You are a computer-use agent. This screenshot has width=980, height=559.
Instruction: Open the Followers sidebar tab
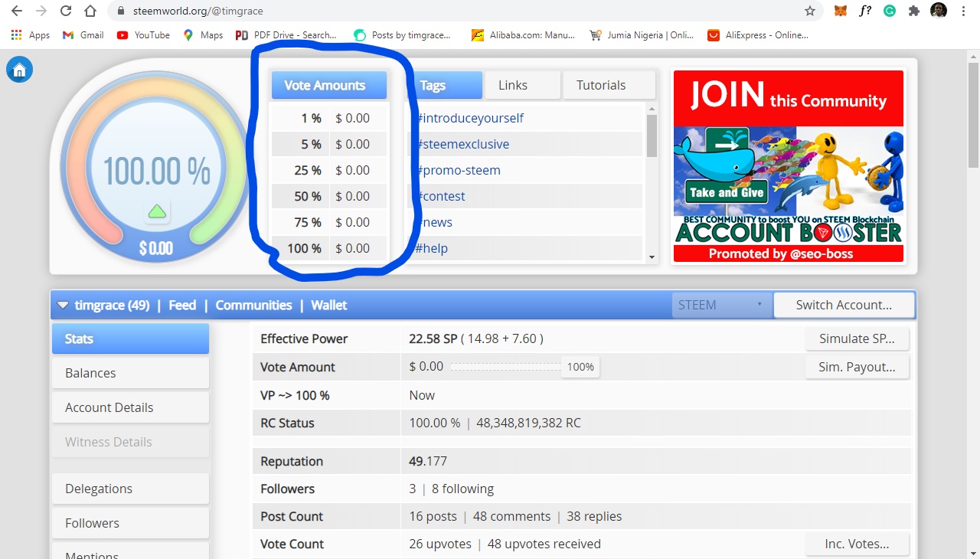[x=130, y=523]
